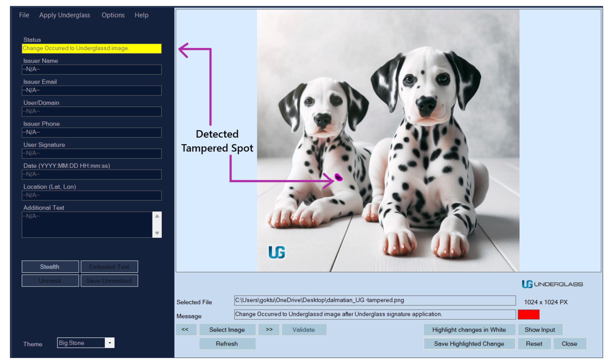Click the User Signature field

[91, 154]
